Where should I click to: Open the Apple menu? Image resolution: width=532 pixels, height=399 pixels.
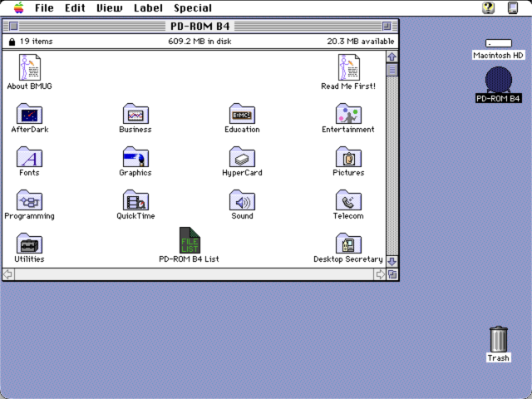pos(19,7)
